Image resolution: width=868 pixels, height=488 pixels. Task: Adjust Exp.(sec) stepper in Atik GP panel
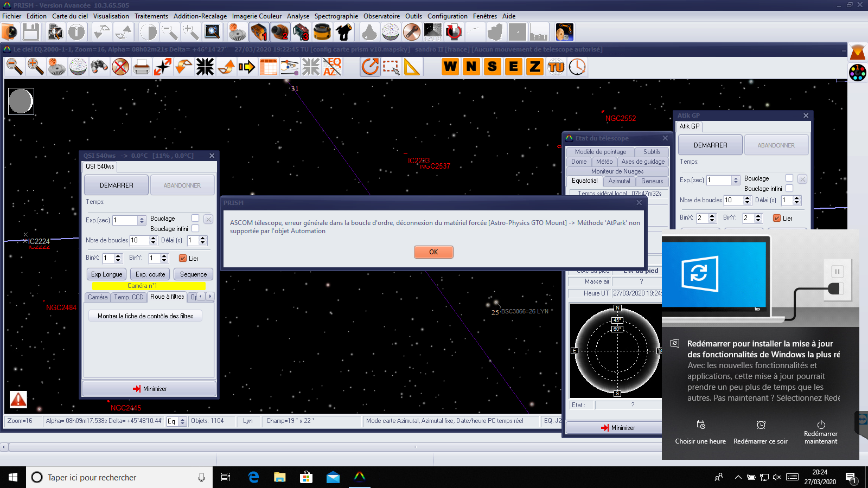click(736, 180)
